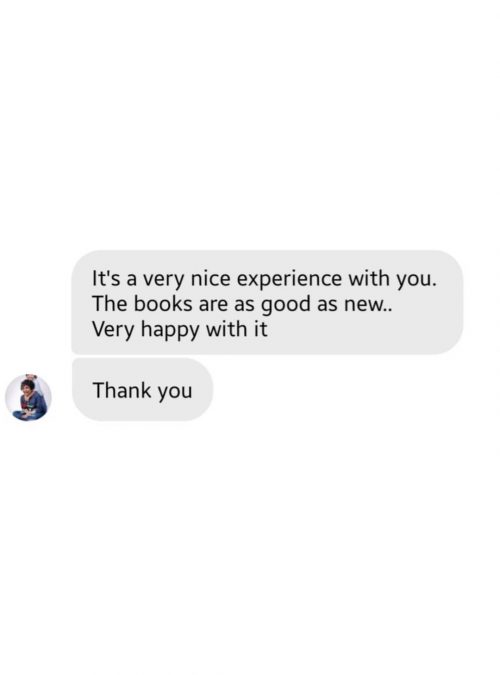
Task: Click the "It's a very nice experience" message
Action: coord(267,303)
